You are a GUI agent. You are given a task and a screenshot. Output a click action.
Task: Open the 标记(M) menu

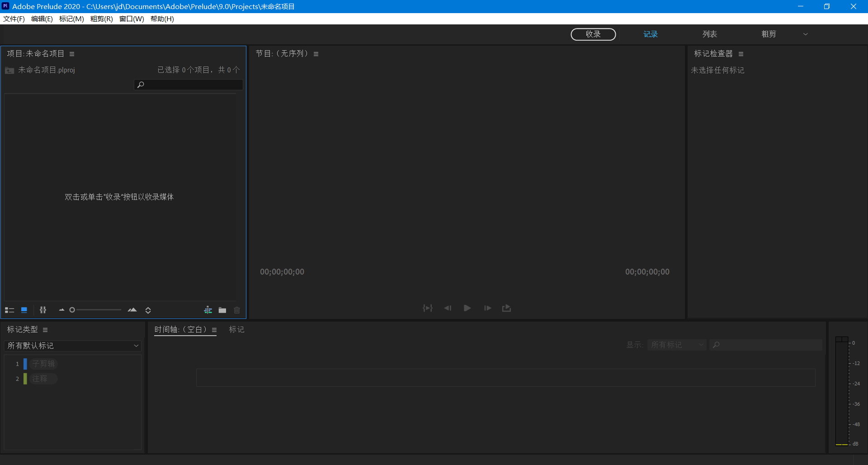(x=71, y=19)
